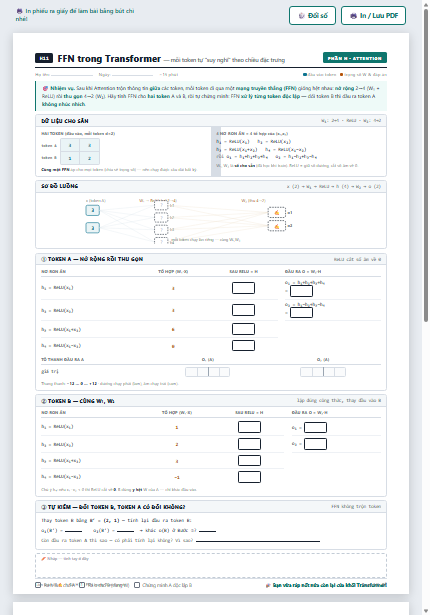
Task: Click the Ngày blank line
Action: [132, 75]
